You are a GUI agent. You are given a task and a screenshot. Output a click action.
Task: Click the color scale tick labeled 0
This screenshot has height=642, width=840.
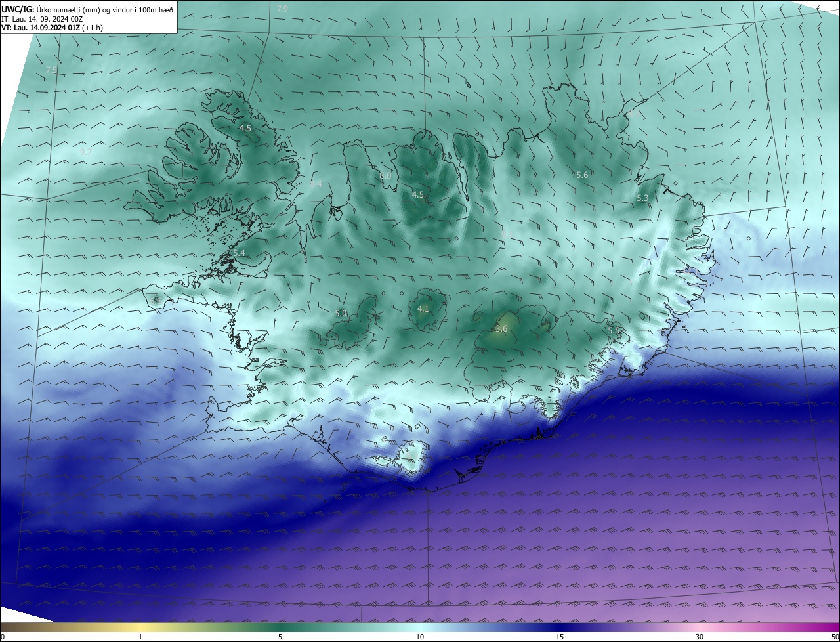pyautogui.click(x=2, y=637)
